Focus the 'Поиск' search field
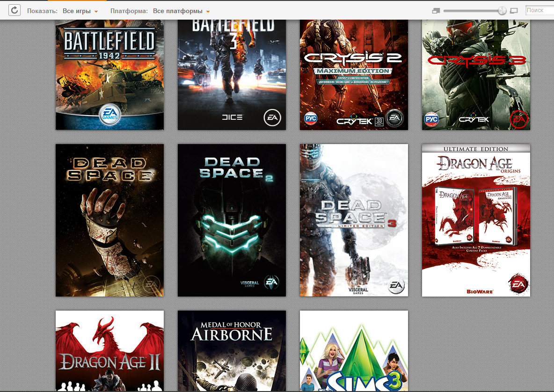Viewport: 554px width, 392px height. click(539, 10)
